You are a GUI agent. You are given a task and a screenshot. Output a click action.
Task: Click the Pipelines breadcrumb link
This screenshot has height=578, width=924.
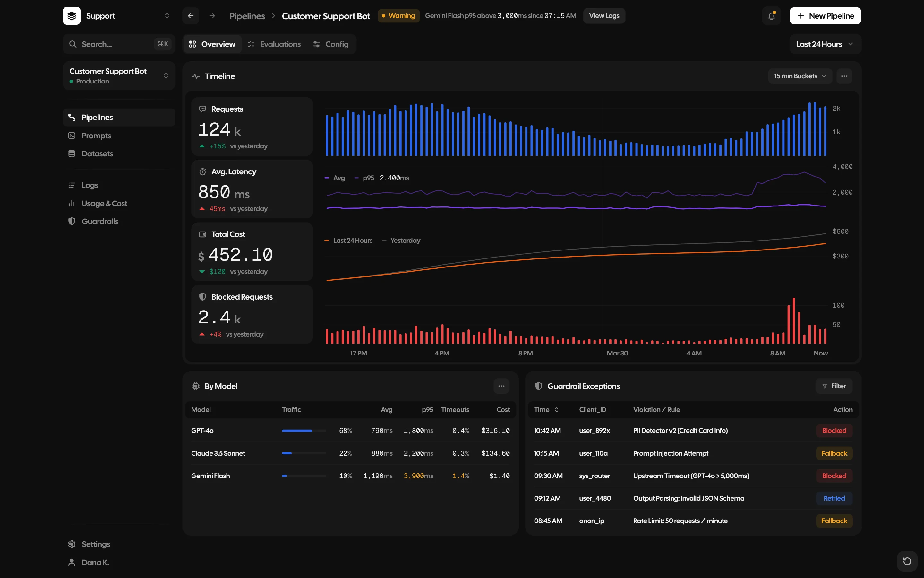(x=247, y=16)
